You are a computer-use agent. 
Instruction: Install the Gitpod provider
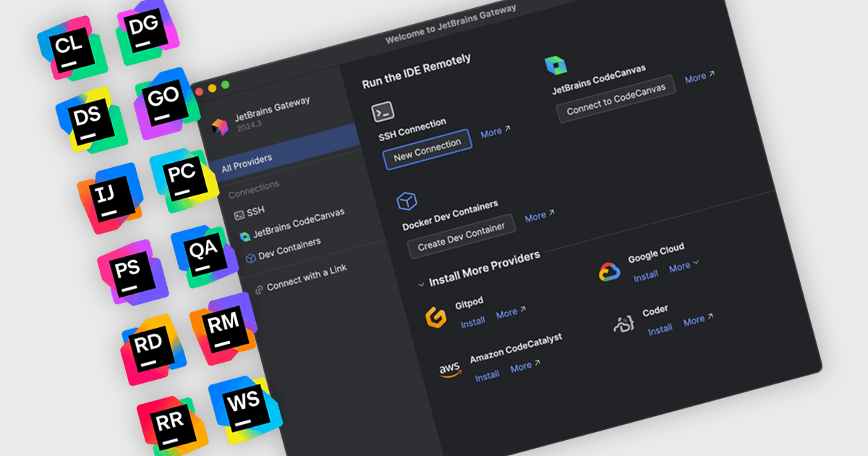coord(473,322)
